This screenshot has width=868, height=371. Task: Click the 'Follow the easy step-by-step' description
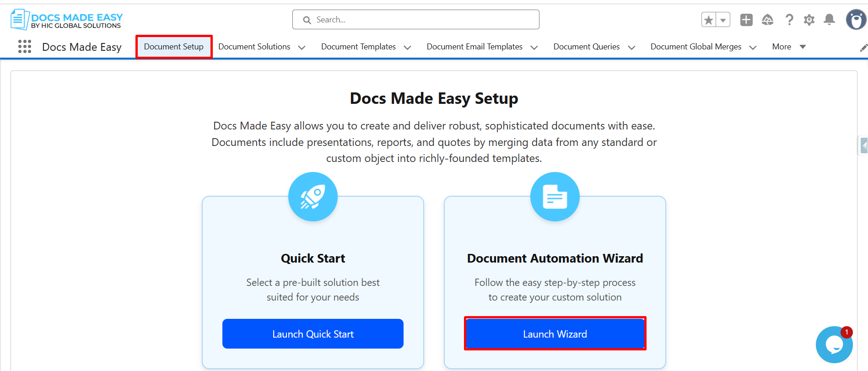point(555,290)
